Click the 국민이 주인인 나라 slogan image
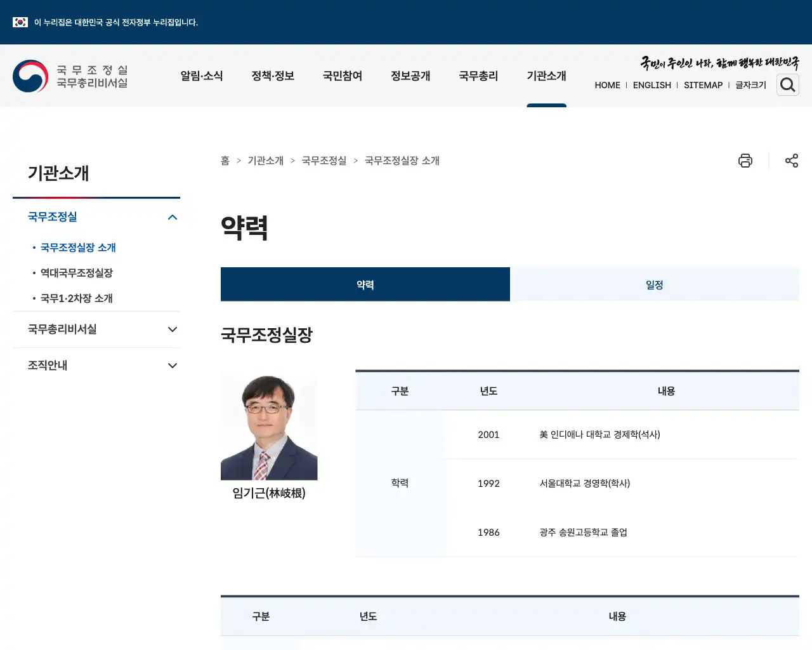 (719, 63)
